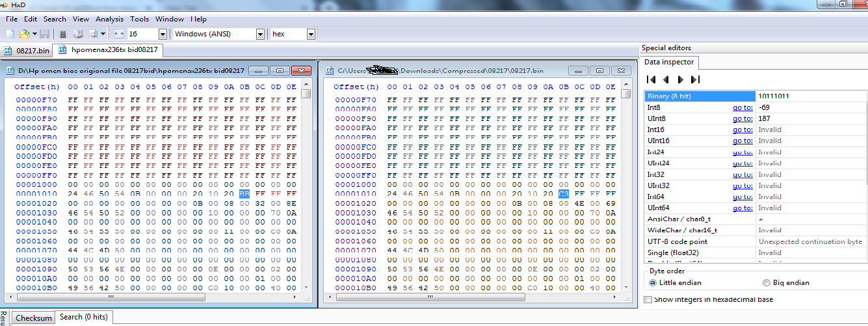
Task: Click the Open main memory chip icon
Action: 63,34
